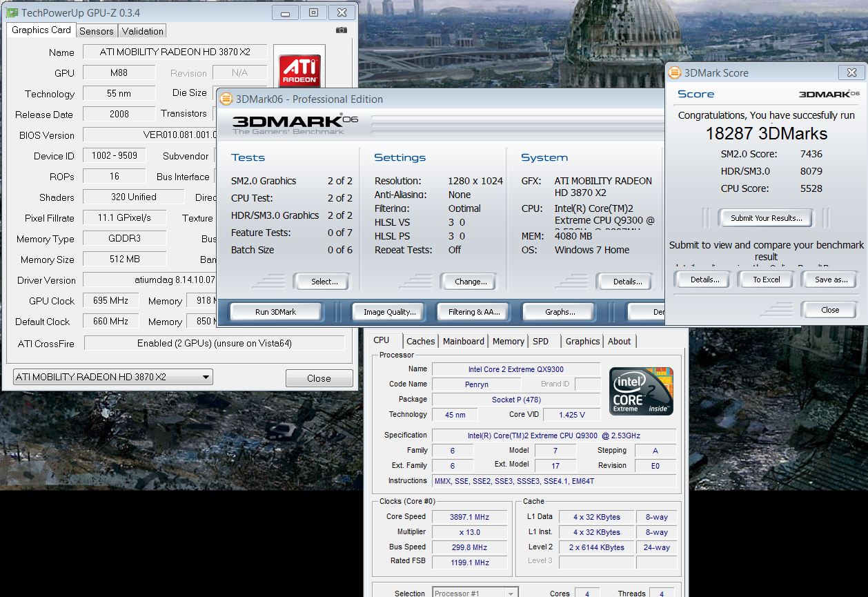
Task: Click the Default Clock 660 MHz field
Action: coord(110,321)
